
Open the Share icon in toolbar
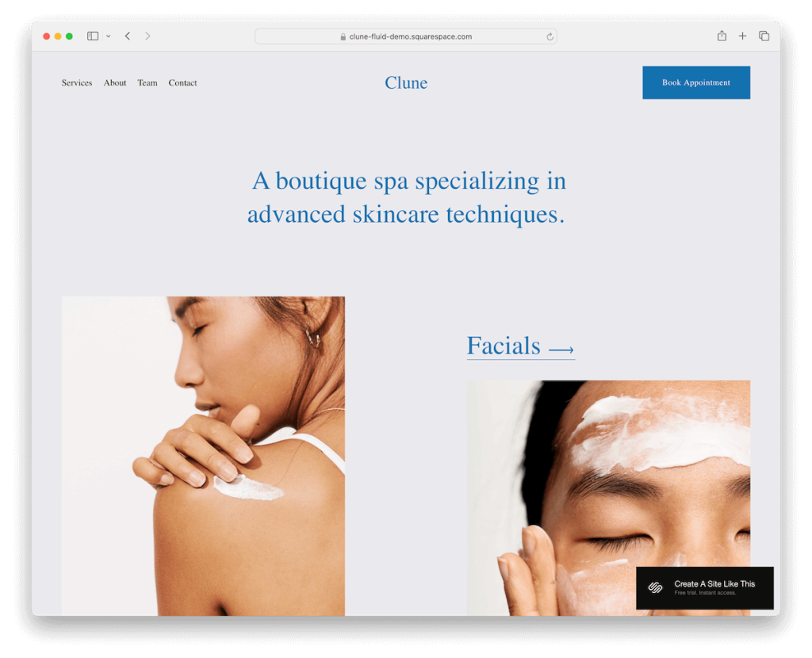tap(722, 36)
